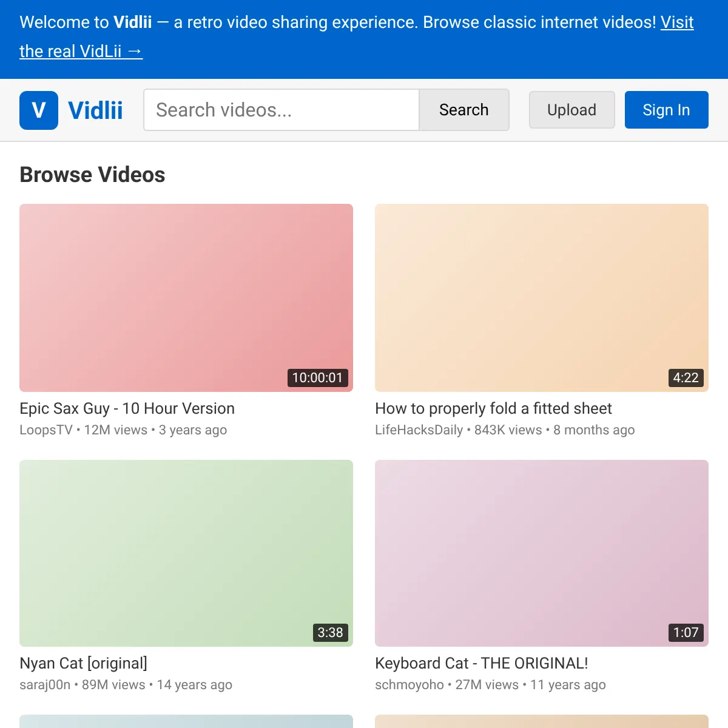Select the saraj00n channel info line
Image resolution: width=728 pixels, height=728 pixels.
(x=126, y=685)
